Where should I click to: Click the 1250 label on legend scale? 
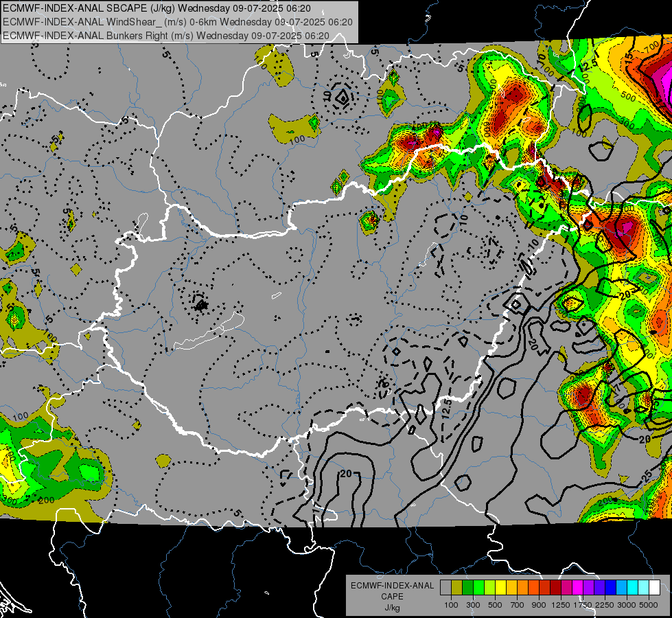point(561,605)
